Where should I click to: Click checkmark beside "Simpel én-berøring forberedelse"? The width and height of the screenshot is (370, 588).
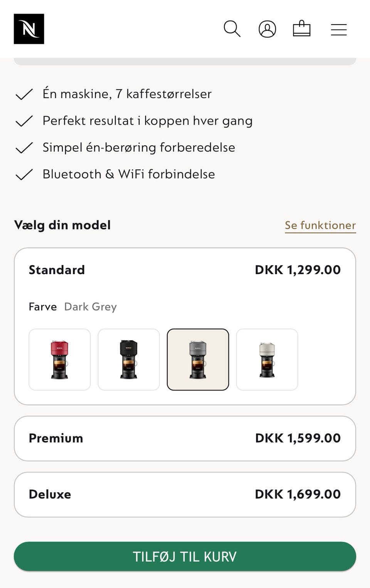pyautogui.click(x=24, y=148)
